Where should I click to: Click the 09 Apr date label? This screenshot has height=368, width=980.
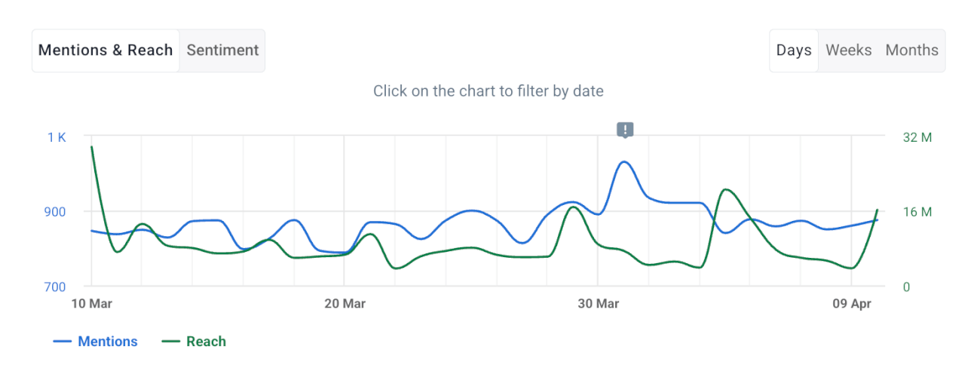coord(851,304)
